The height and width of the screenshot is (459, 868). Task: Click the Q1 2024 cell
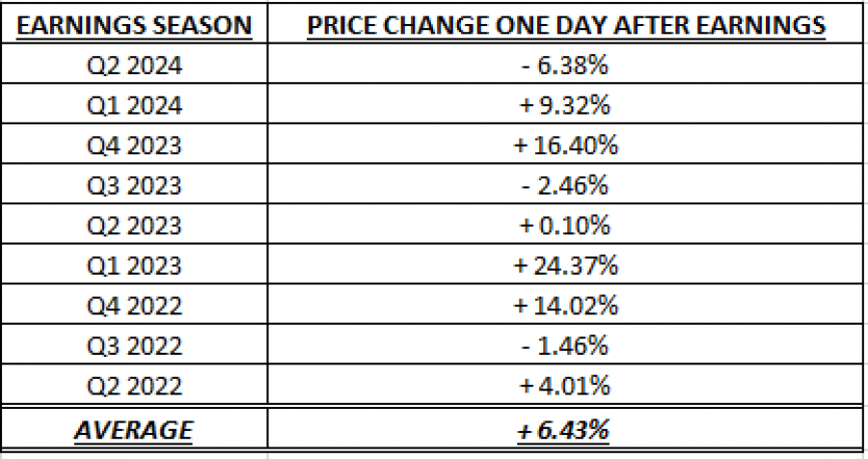pyautogui.click(x=134, y=105)
